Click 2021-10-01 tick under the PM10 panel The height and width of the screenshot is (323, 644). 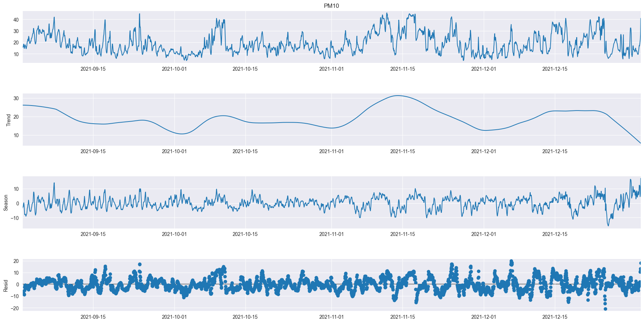coord(174,69)
